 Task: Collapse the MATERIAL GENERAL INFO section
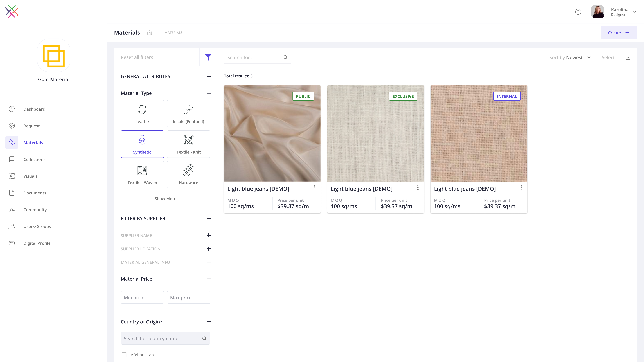point(209,262)
